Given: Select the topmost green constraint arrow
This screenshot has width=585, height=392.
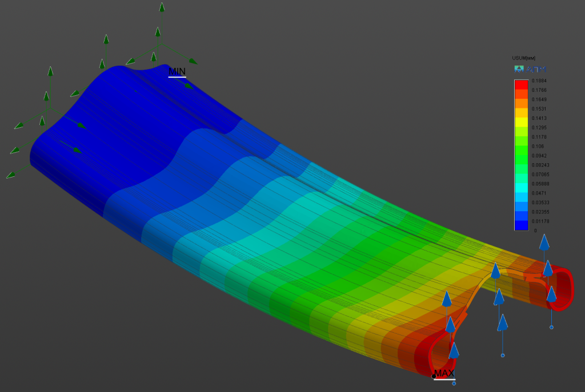Looking at the screenshot, I should pos(162,7).
